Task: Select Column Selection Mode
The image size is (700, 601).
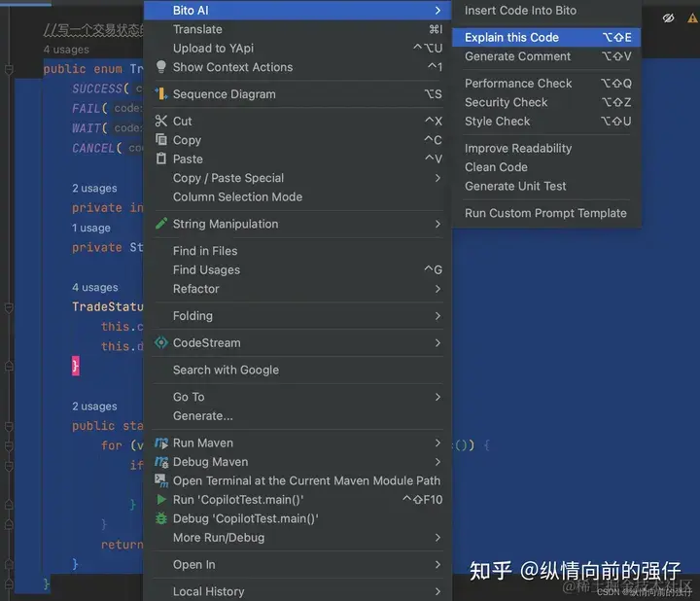Action: click(297, 196)
